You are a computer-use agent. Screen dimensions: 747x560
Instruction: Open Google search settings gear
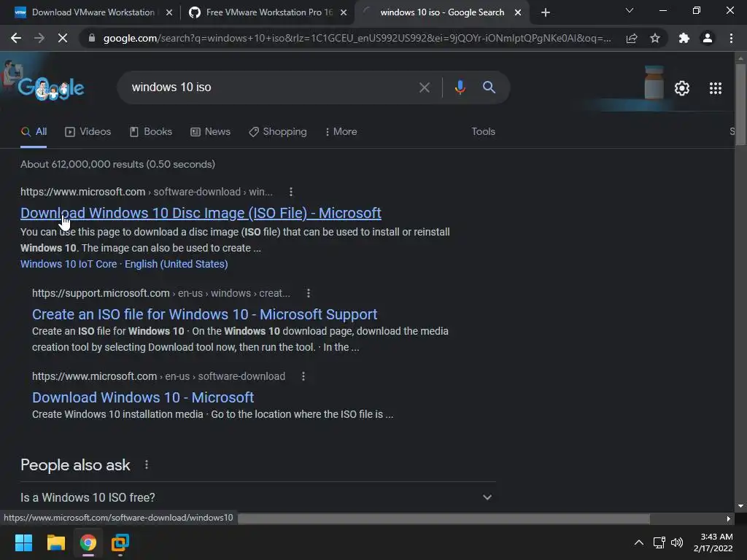pyautogui.click(x=682, y=88)
